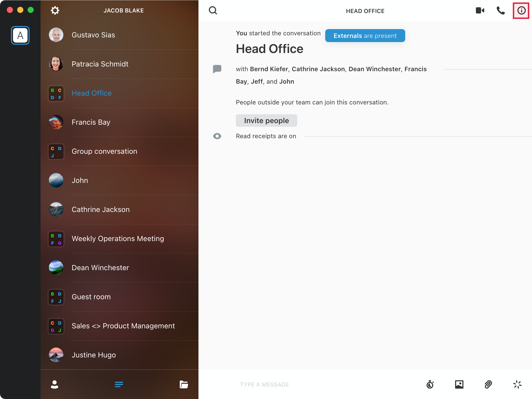This screenshot has height=399, width=532.
Task: Select the Head Office conversation
Action: click(x=119, y=93)
